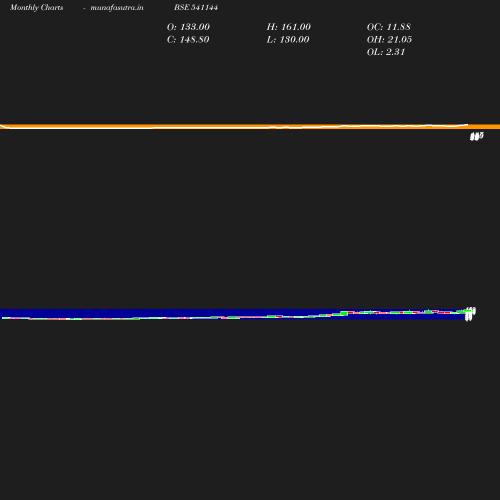Screen dimensions: 500x500
Task: Click the OH: 21.05 percentage label
Action: 389,40
